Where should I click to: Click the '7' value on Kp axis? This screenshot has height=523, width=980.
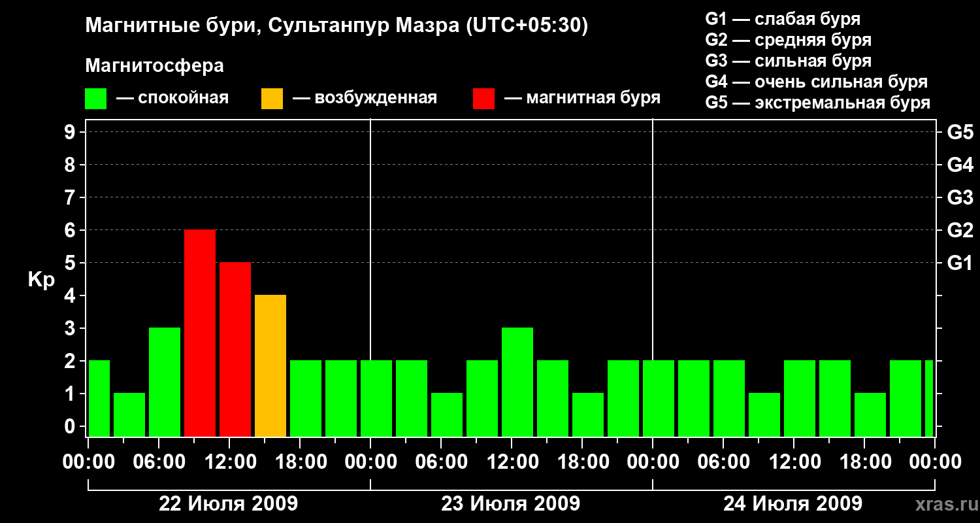[71, 197]
